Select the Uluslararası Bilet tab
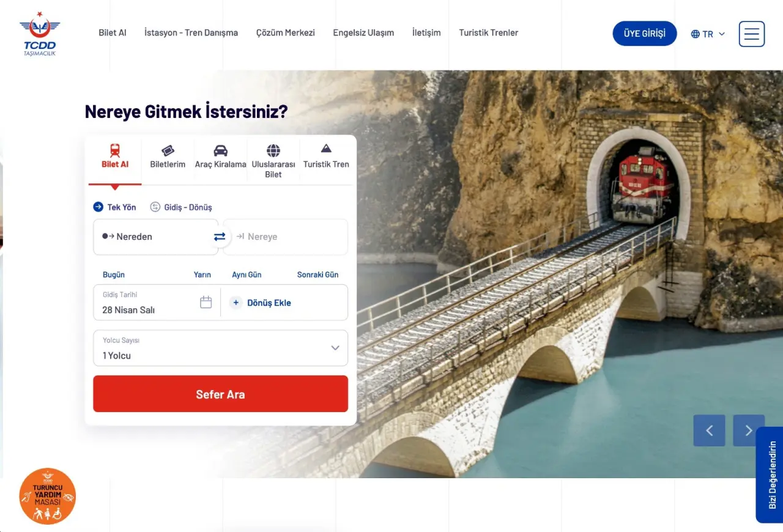 pyautogui.click(x=273, y=160)
